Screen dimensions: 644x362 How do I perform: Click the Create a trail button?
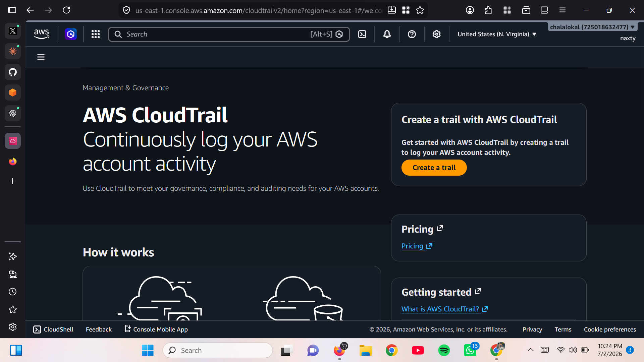tap(434, 168)
